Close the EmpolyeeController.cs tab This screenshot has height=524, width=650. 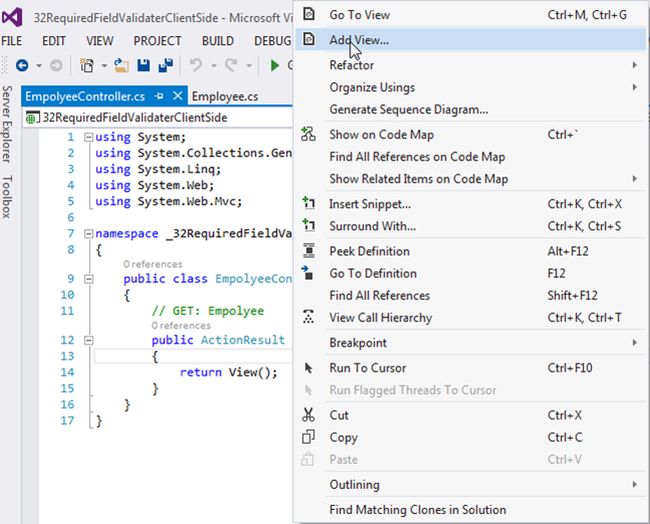click(x=179, y=96)
